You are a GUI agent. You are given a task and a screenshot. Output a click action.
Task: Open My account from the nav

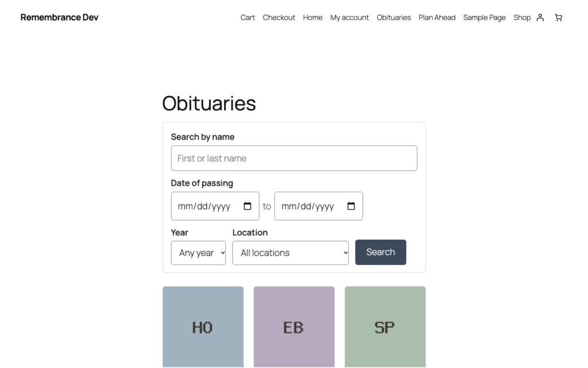pos(349,18)
